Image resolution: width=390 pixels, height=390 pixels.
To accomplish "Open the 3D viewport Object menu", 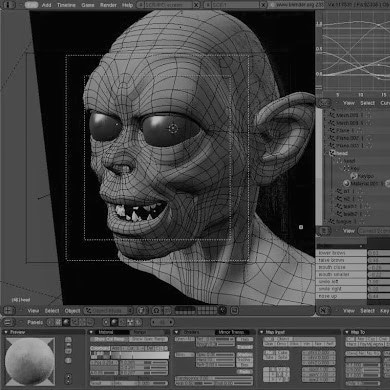I will tap(72, 311).
